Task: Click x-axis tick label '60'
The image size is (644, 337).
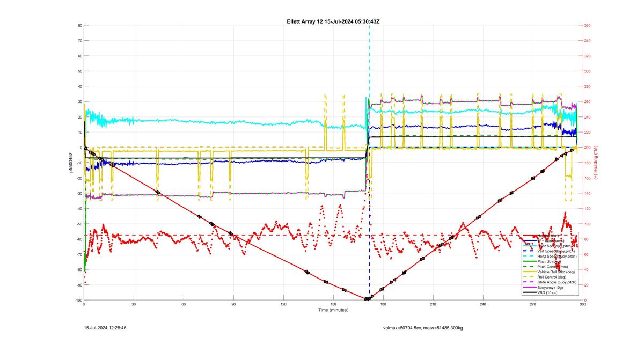Action: (x=184, y=304)
